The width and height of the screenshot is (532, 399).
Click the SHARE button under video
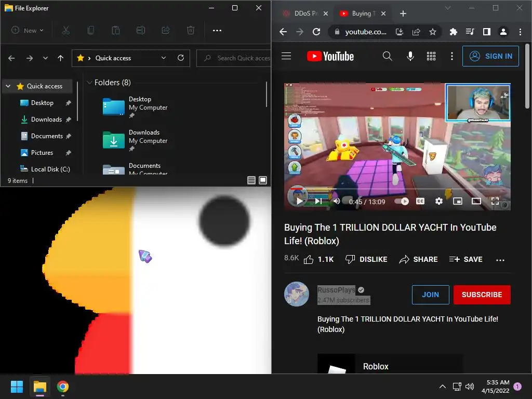418,260
